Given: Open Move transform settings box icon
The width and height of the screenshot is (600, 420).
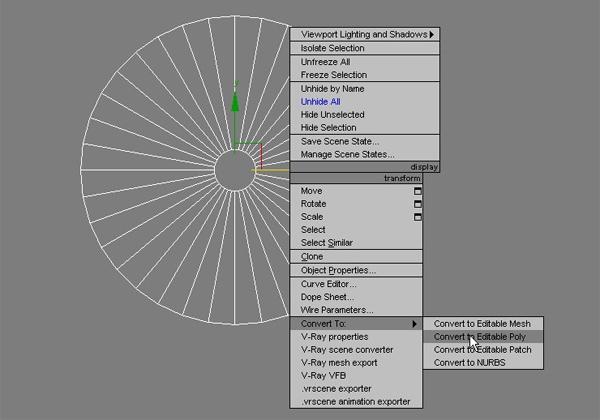Looking at the screenshot, I should point(417,190).
